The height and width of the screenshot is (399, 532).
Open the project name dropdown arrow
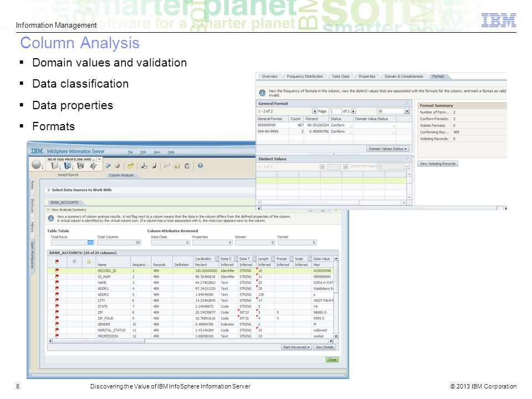pyautogui.click(x=99, y=159)
